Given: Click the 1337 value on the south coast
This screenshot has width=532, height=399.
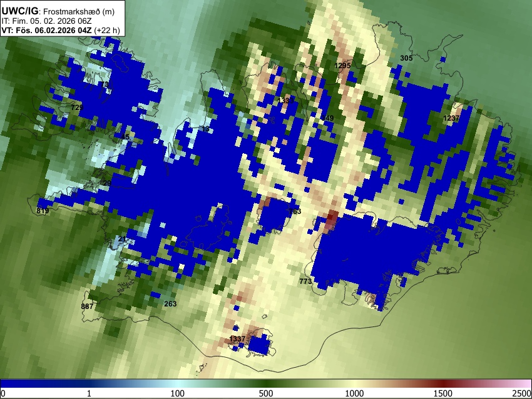Looking at the screenshot, I should [237, 339].
